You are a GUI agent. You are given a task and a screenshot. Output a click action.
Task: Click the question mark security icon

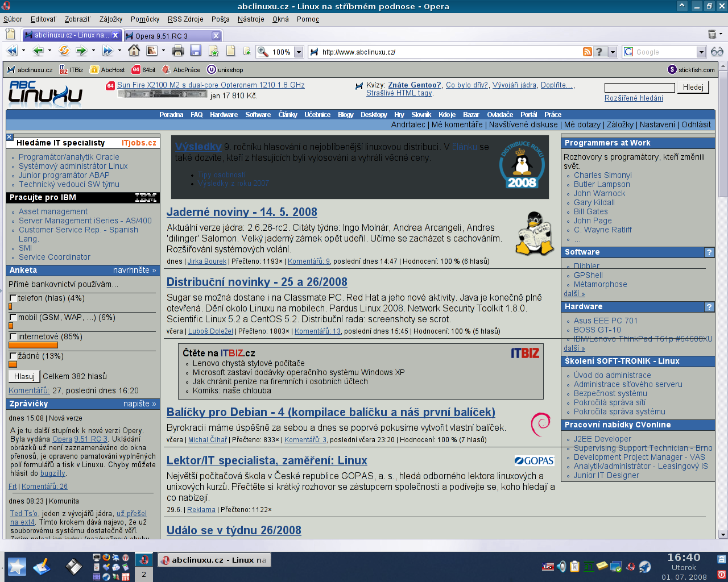[x=599, y=52]
